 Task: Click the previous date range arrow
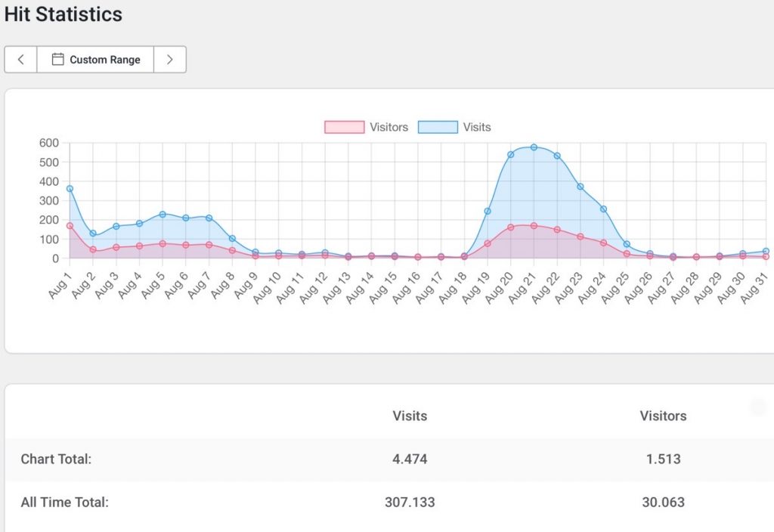tap(21, 60)
